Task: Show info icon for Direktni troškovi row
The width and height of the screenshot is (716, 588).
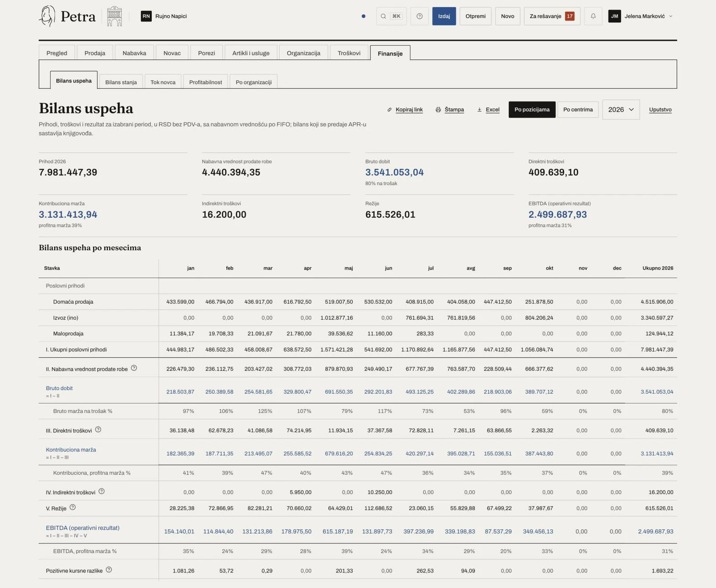Action: [98, 429]
